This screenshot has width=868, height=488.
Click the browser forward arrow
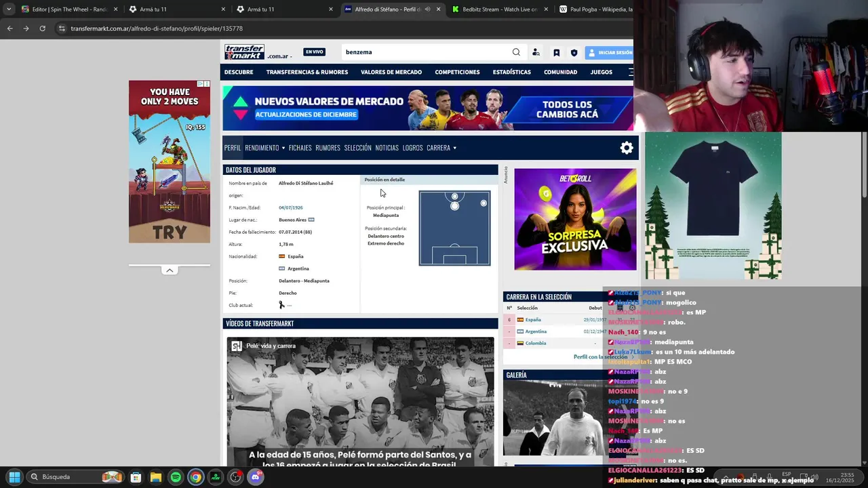[x=26, y=28]
